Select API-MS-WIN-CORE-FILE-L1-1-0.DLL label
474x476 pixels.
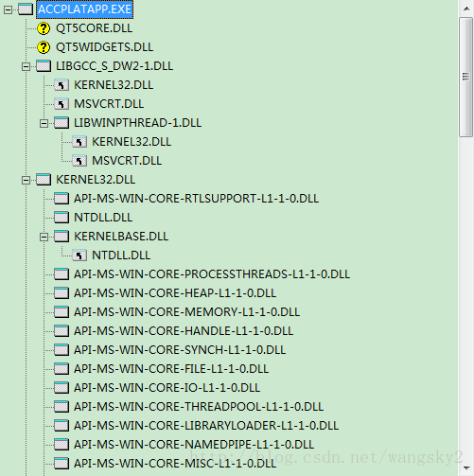coord(171,369)
